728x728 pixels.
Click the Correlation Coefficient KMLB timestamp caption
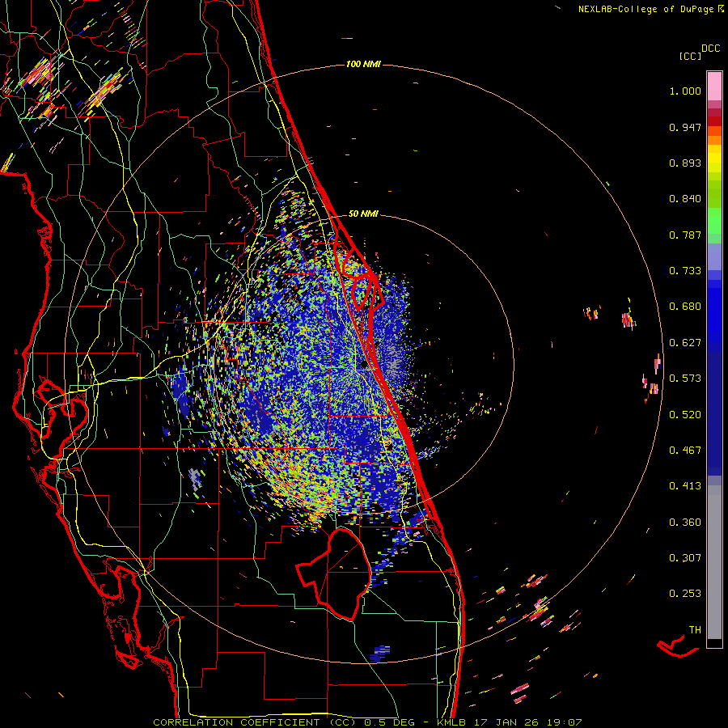pyautogui.click(x=367, y=722)
